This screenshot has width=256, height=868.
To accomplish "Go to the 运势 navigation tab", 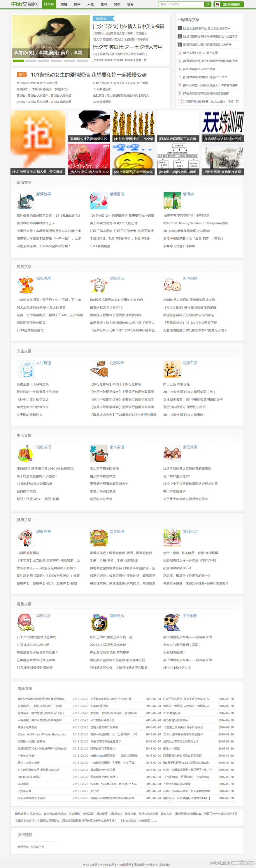I will click(130, 4).
